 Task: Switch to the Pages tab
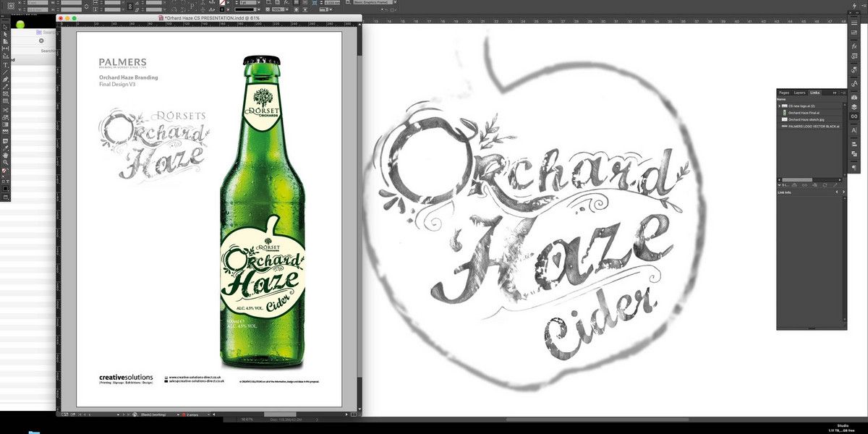click(x=783, y=93)
